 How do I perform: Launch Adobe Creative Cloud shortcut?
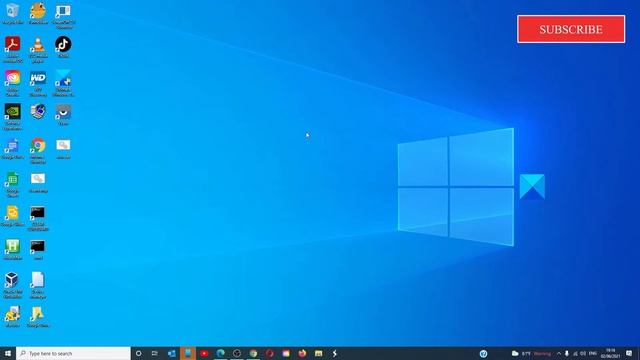tap(13, 83)
